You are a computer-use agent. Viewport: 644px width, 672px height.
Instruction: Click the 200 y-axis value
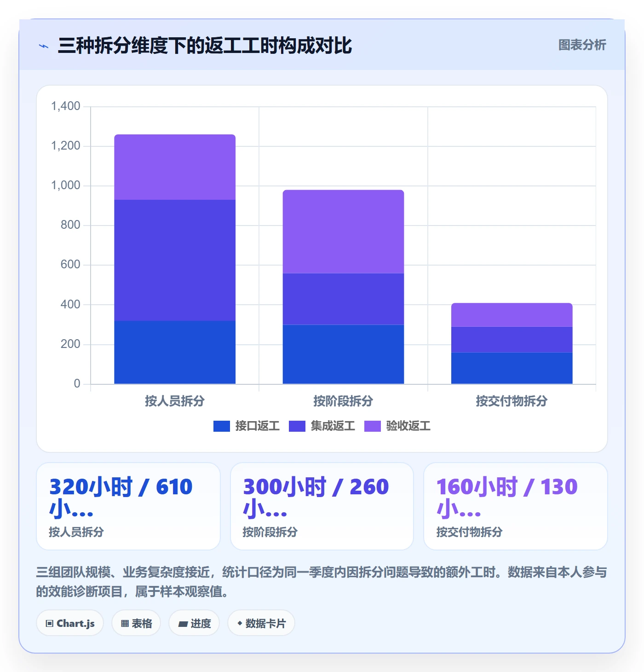(x=70, y=344)
